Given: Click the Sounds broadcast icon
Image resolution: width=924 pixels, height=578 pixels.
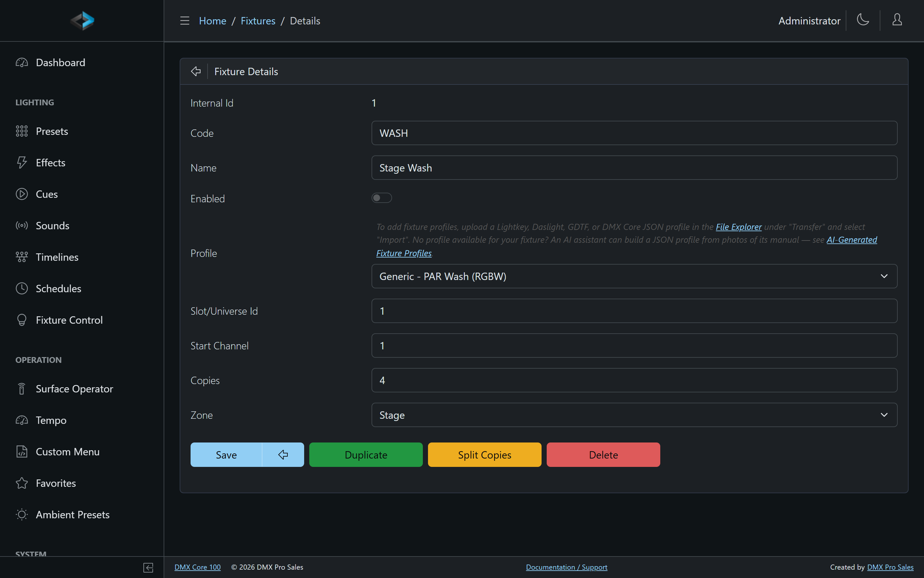Looking at the screenshot, I should (22, 225).
